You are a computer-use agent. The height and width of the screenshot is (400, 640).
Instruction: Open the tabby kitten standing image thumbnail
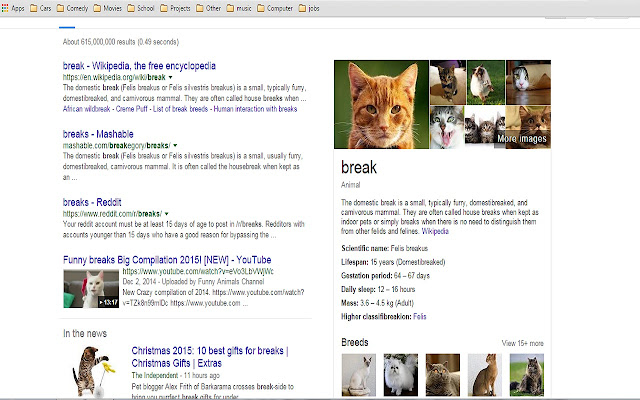coord(448,82)
